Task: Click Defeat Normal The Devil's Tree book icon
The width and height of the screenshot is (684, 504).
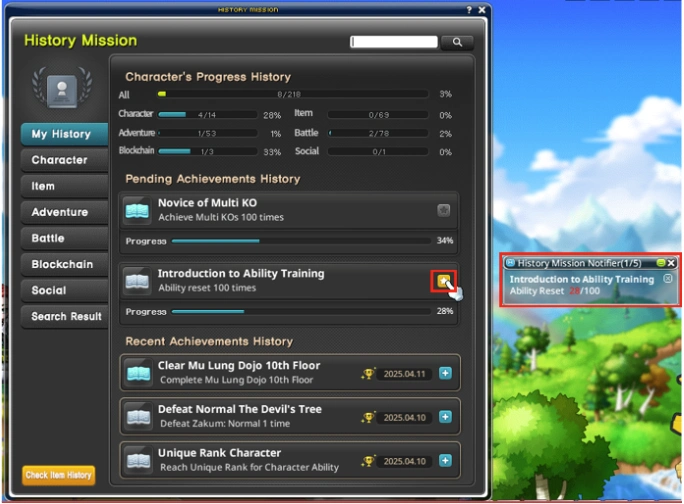Action: (x=138, y=417)
